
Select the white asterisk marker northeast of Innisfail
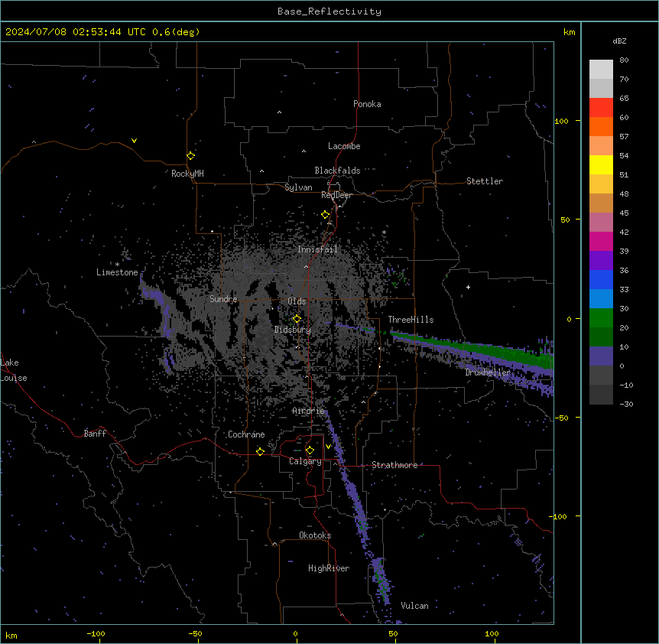pyautogui.click(x=384, y=232)
